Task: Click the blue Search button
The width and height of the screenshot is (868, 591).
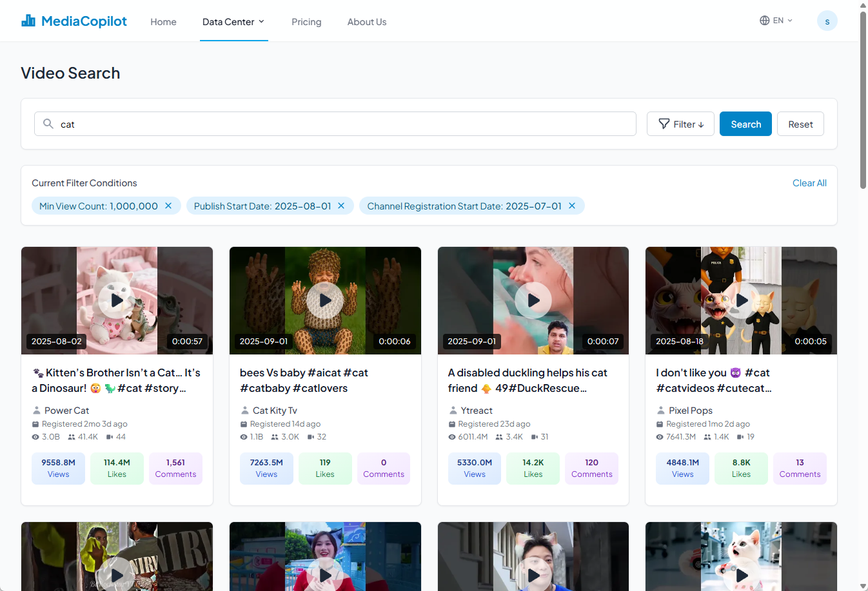Action: tap(745, 124)
